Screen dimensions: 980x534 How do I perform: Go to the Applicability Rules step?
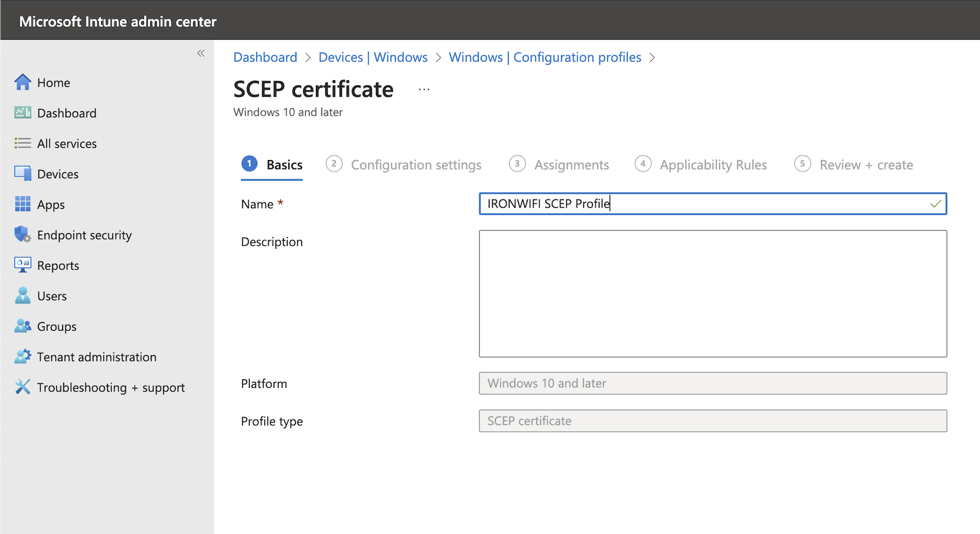coord(713,165)
